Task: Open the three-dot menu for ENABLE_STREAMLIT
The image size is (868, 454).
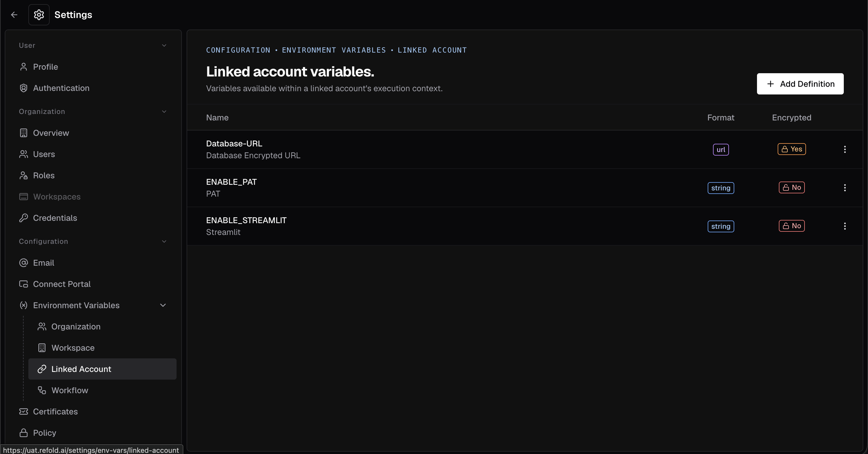Action: 845,226
